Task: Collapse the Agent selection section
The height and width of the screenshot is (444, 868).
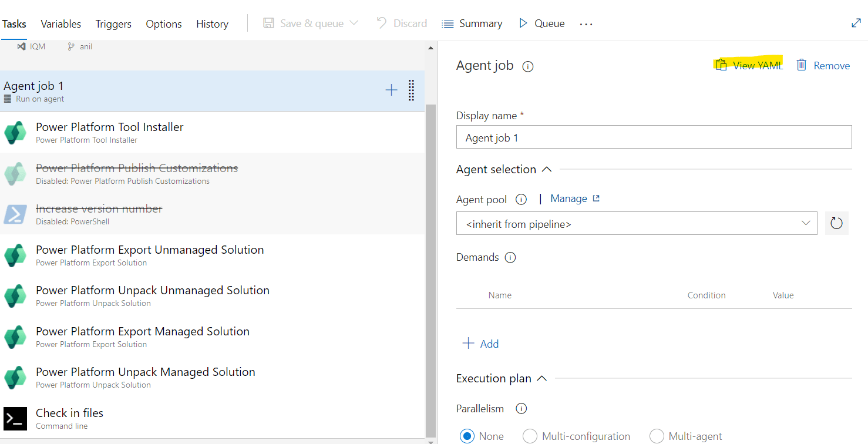Action: click(x=546, y=169)
